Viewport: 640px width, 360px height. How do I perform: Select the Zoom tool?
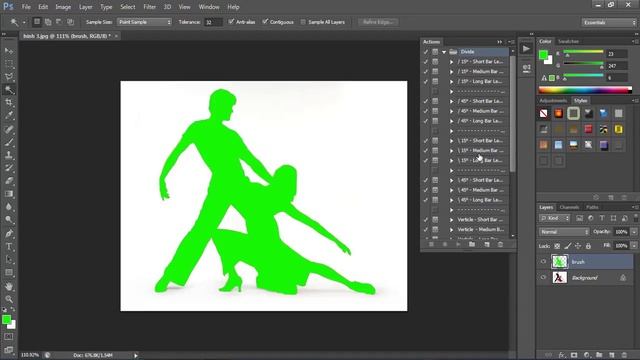[9, 299]
